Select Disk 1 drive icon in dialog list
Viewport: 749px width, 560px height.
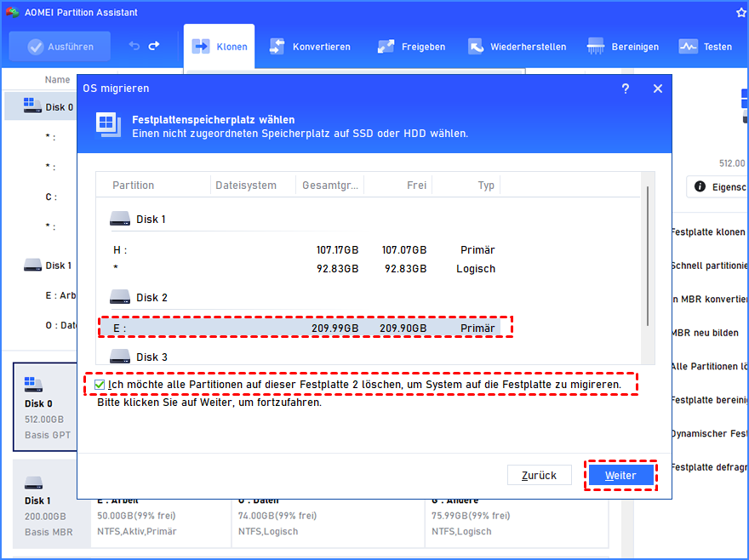(x=119, y=220)
